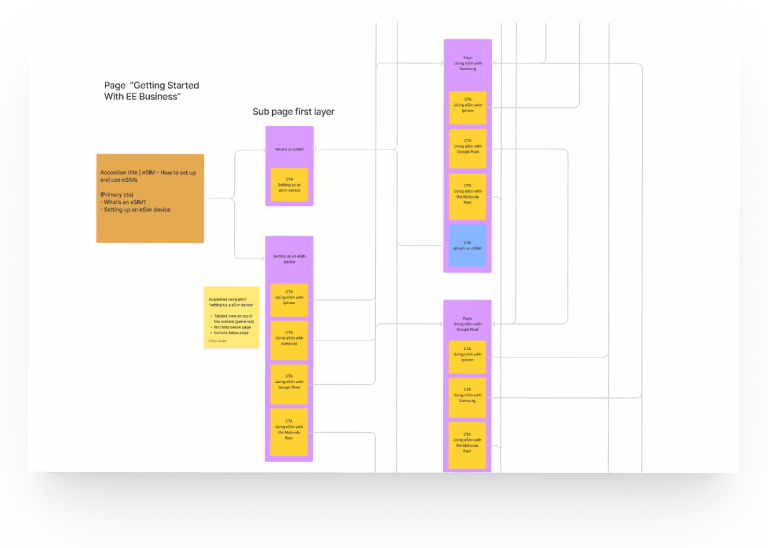Select the yellow Suggested navigation sticky note

click(232, 317)
